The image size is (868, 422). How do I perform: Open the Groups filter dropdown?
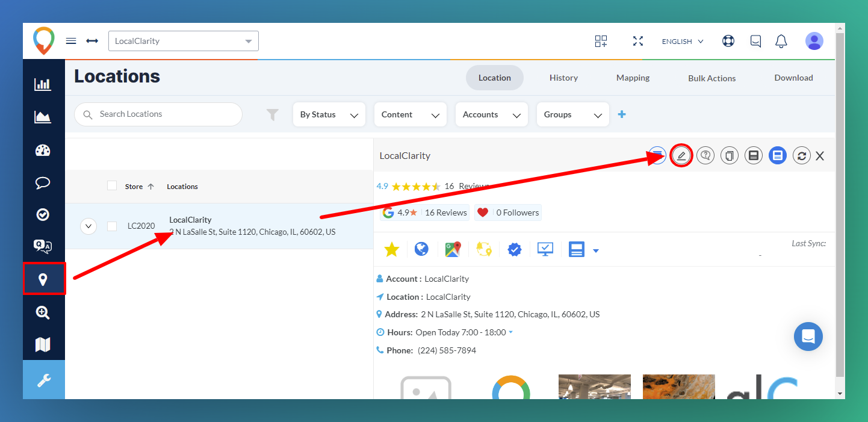[573, 114]
